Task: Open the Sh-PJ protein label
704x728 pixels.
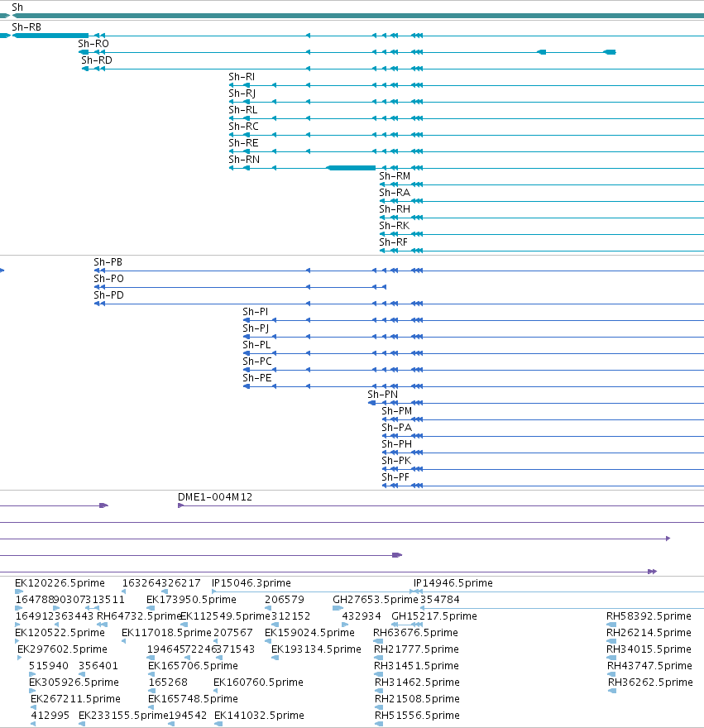Action: click(256, 328)
